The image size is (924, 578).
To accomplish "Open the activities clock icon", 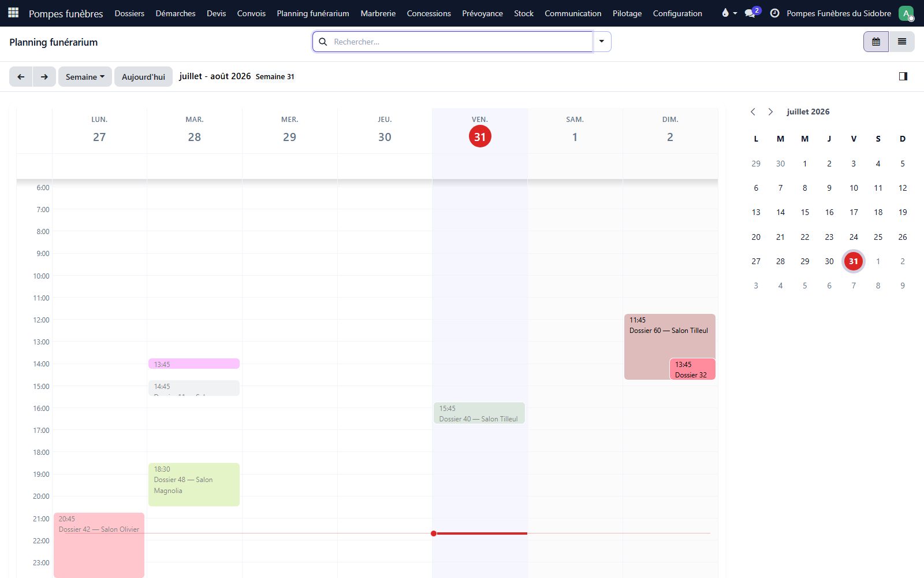I will [x=774, y=13].
